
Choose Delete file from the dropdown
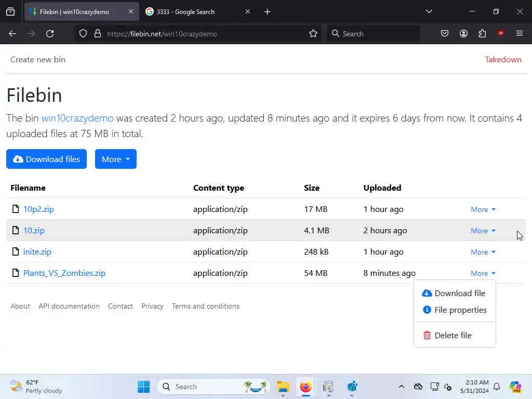(454, 335)
